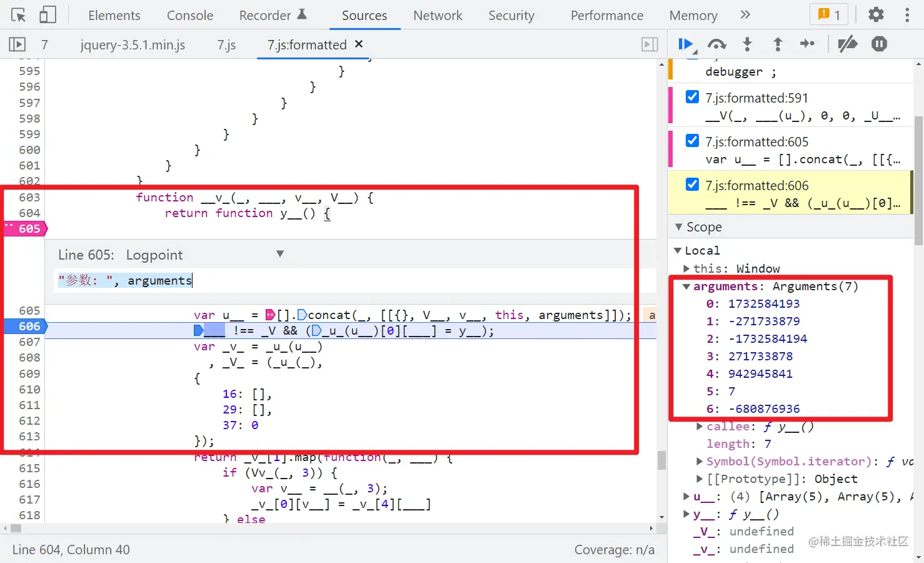Open the Memory tab
924x563 pixels.
point(693,15)
